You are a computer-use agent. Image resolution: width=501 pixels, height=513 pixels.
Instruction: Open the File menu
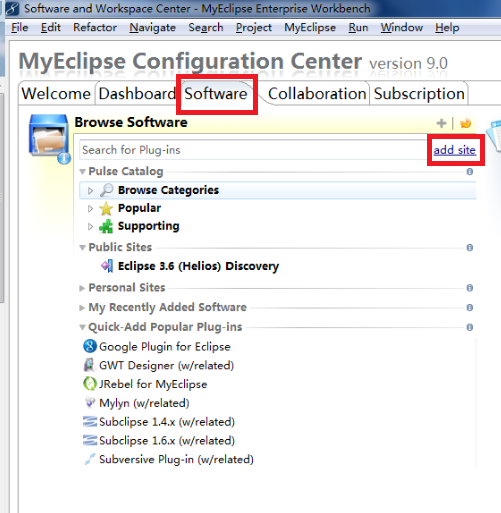[20, 27]
